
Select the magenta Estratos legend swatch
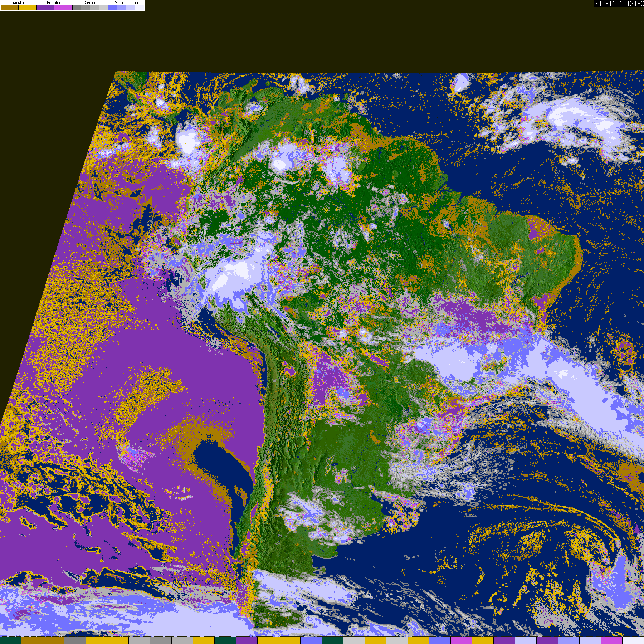pyautogui.click(x=63, y=7)
